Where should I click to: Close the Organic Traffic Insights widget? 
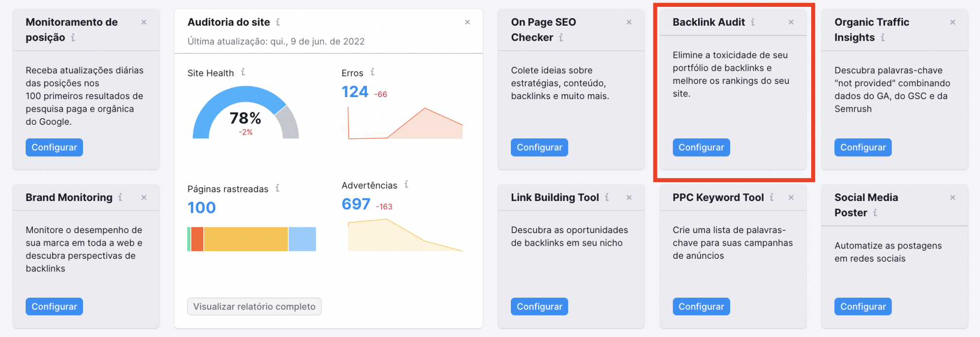click(952, 22)
